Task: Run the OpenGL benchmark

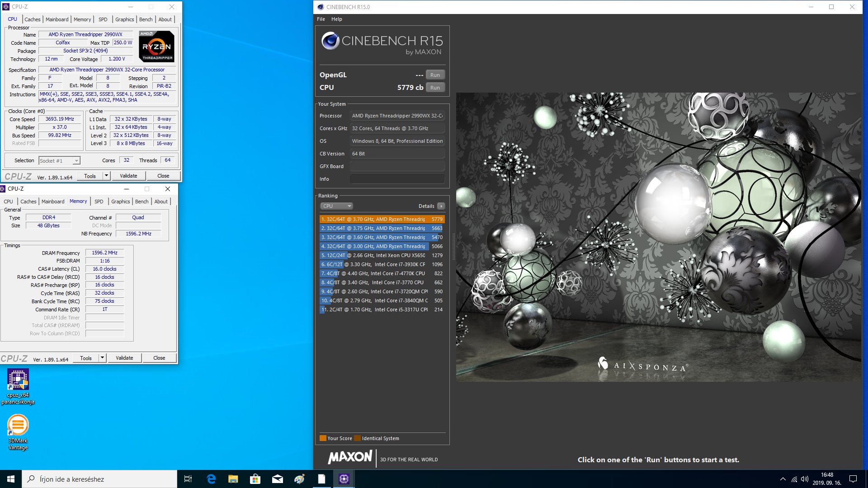Action: pos(435,75)
